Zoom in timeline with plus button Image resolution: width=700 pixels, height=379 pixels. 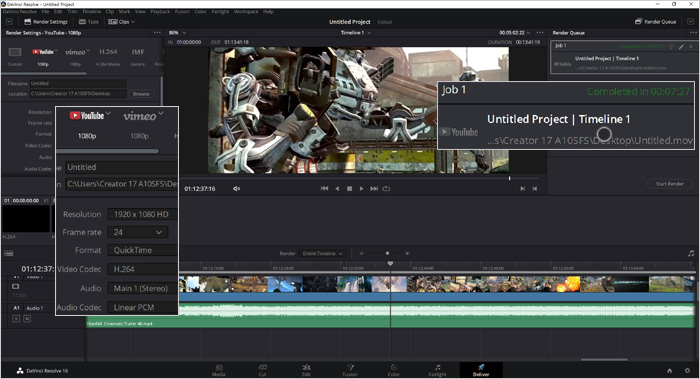coord(407,254)
